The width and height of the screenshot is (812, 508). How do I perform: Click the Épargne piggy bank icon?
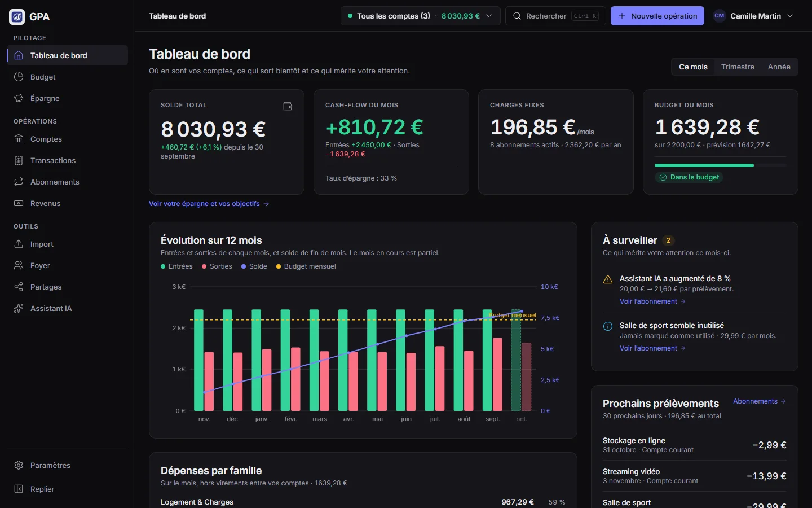coord(19,98)
